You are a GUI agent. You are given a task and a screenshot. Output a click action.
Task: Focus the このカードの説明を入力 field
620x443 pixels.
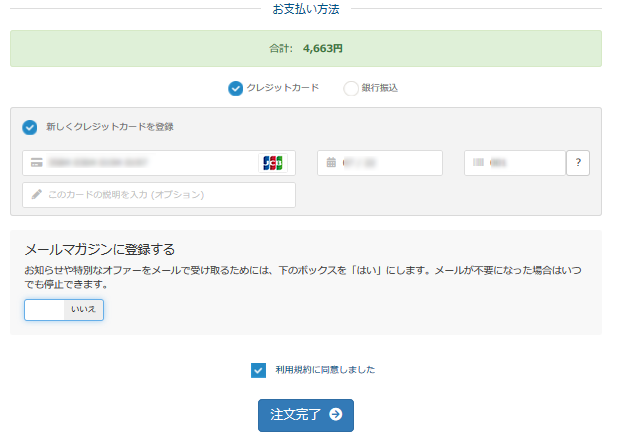point(165,194)
